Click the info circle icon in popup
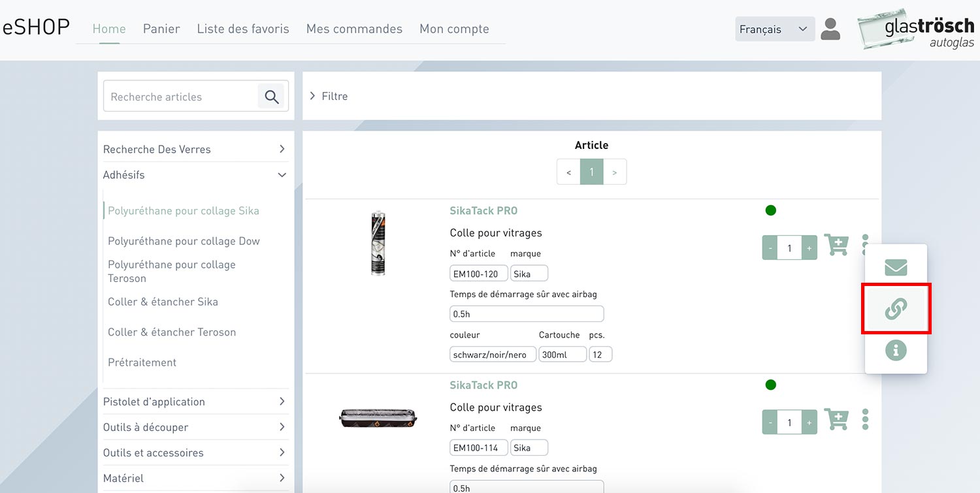Screen dimensions: 980x493 (x=896, y=350)
